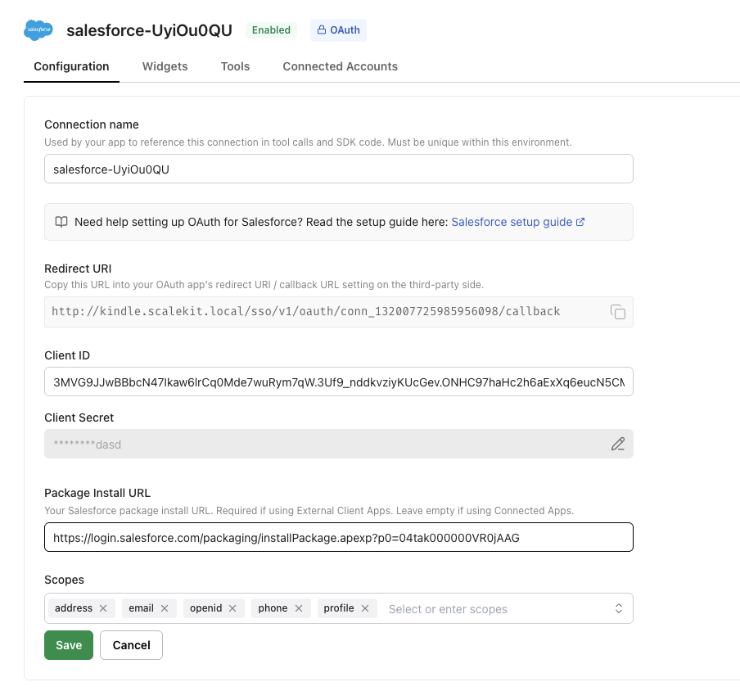Click the Redirect URI callback text
The width and height of the screenshot is (740, 700).
click(306, 312)
